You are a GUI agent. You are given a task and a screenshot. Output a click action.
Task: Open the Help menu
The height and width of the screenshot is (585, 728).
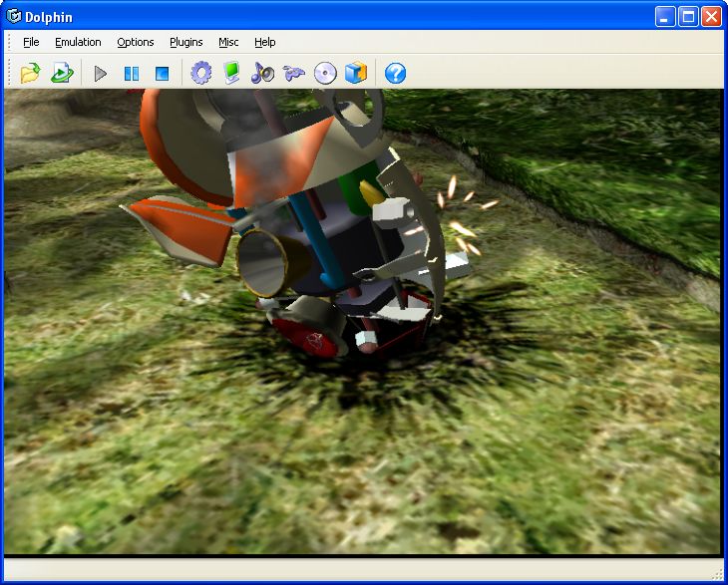click(265, 42)
